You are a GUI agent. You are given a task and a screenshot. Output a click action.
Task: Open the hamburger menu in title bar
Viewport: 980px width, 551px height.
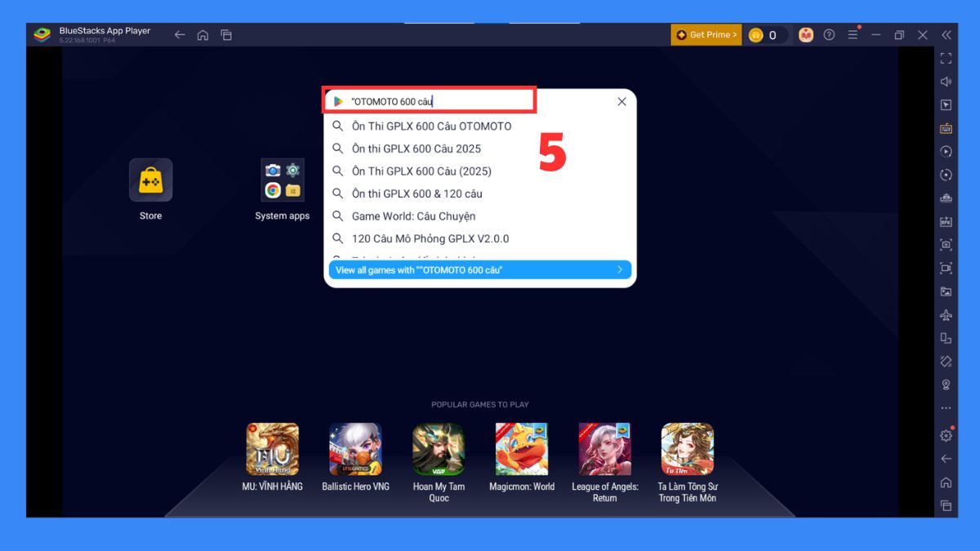853,35
